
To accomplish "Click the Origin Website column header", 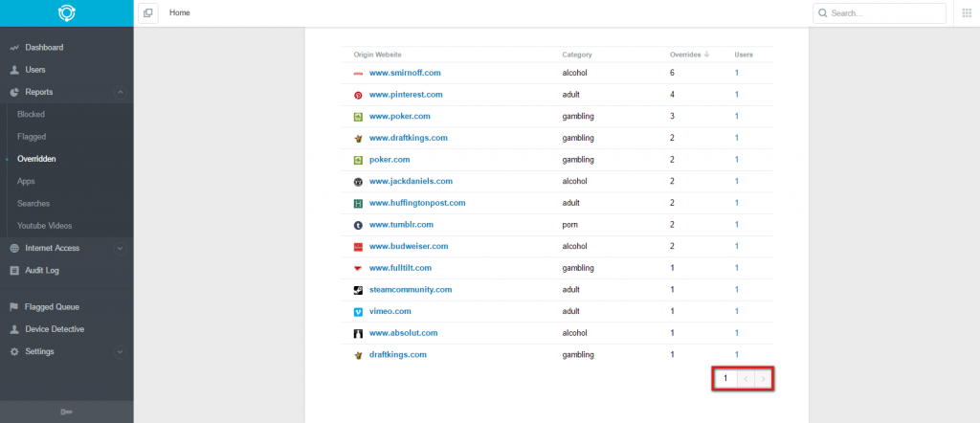I will pos(377,55).
